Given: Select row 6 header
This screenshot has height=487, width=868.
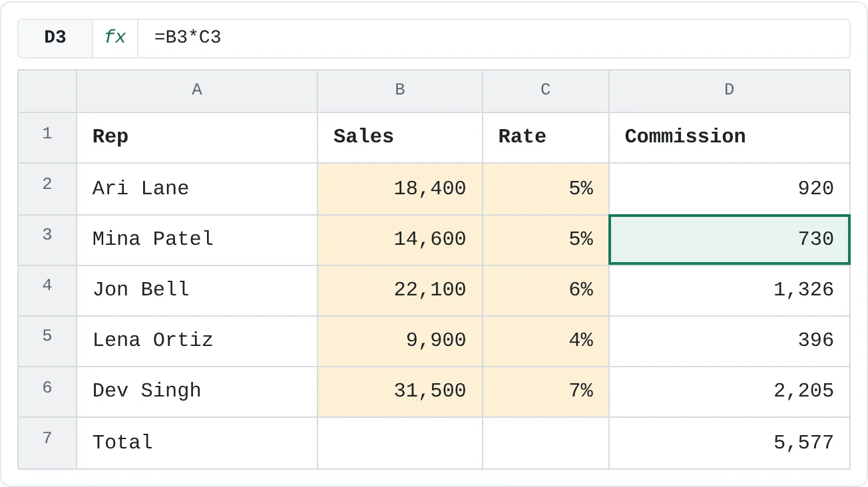Looking at the screenshot, I should pyautogui.click(x=47, y=391).
